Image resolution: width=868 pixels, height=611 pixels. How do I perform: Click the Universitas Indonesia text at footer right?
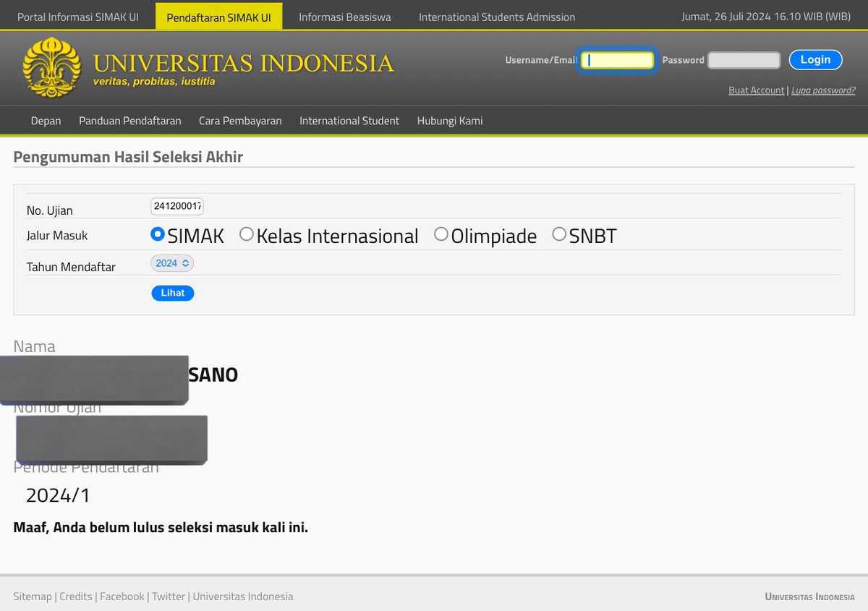809,597
